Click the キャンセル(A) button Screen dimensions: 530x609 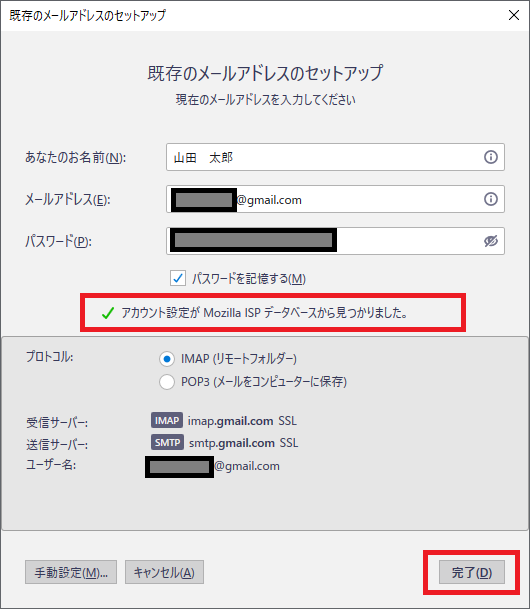(164, 572)
